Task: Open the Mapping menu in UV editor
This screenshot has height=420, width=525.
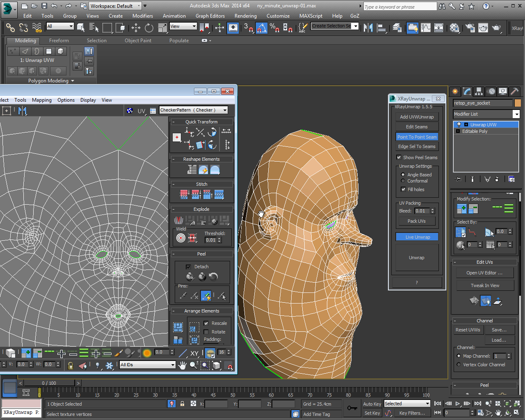Action: click(42, 100)
